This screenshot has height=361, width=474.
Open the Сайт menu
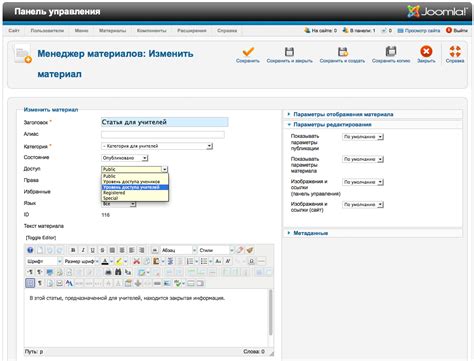tap(14, 31)
